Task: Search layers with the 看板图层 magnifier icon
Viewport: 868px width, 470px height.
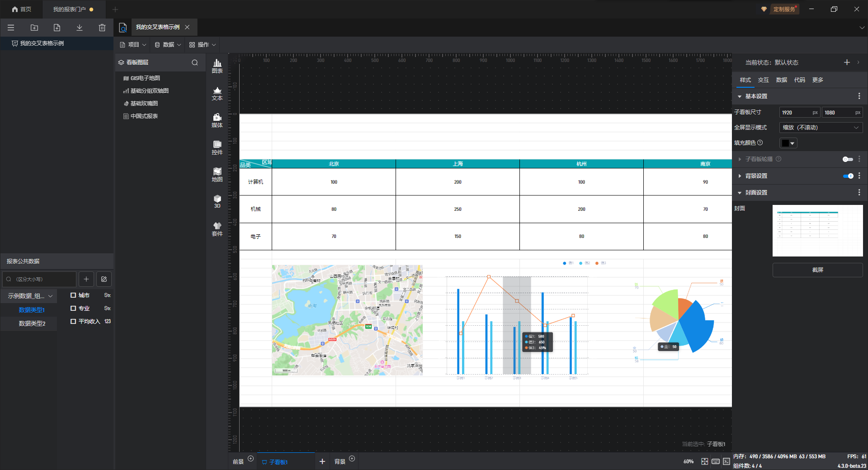Action: (195, 62)
